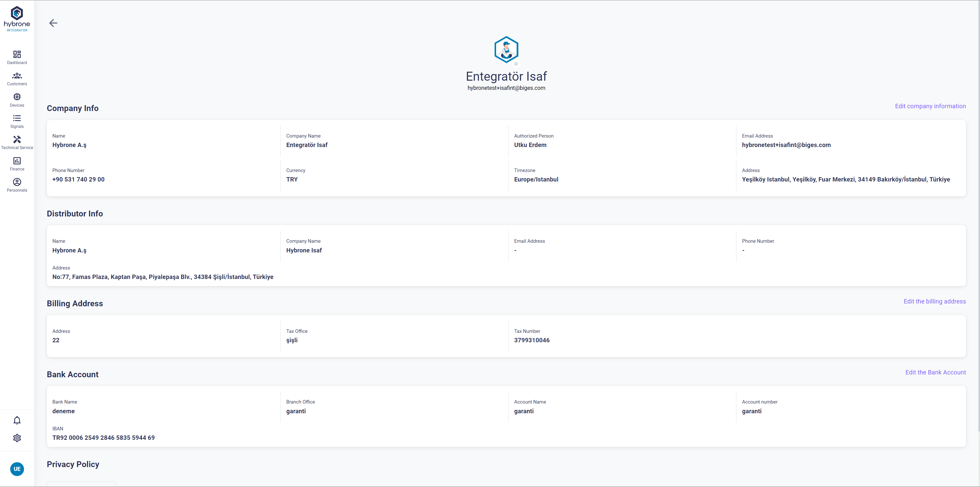
Task: Go to Personnels section
Action: (x=17, y=182)
